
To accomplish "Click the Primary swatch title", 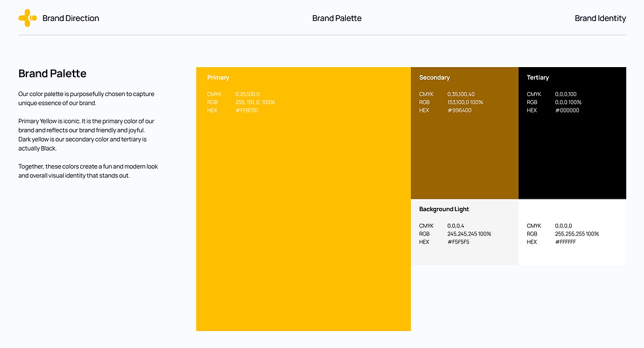I will pyautogui.click(x=218, y=78).
